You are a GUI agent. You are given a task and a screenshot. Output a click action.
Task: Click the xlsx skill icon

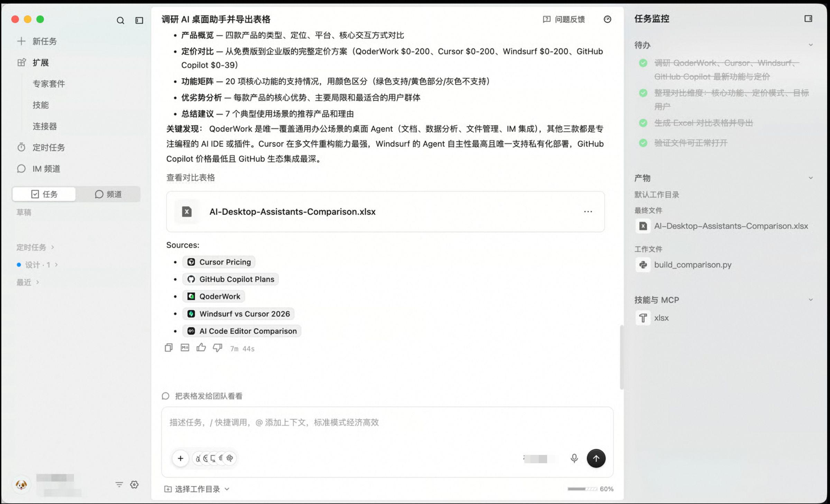point(643,318)
